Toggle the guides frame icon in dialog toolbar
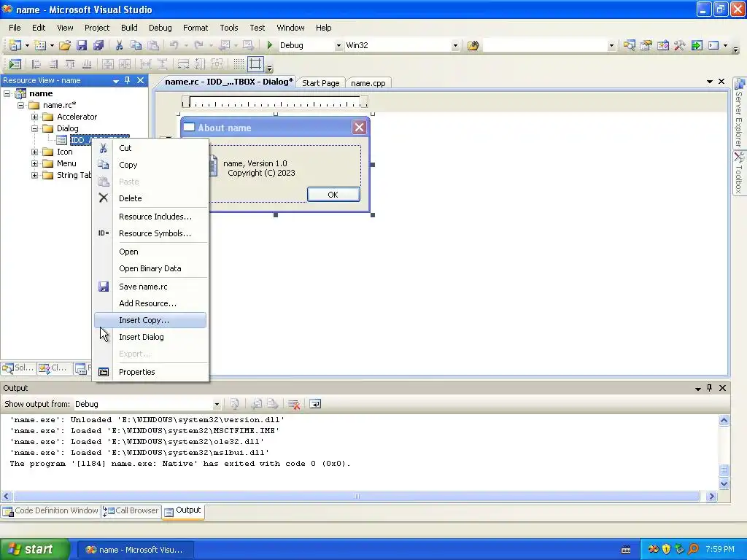This screenshot has height=560, width=747. [256, 64]
